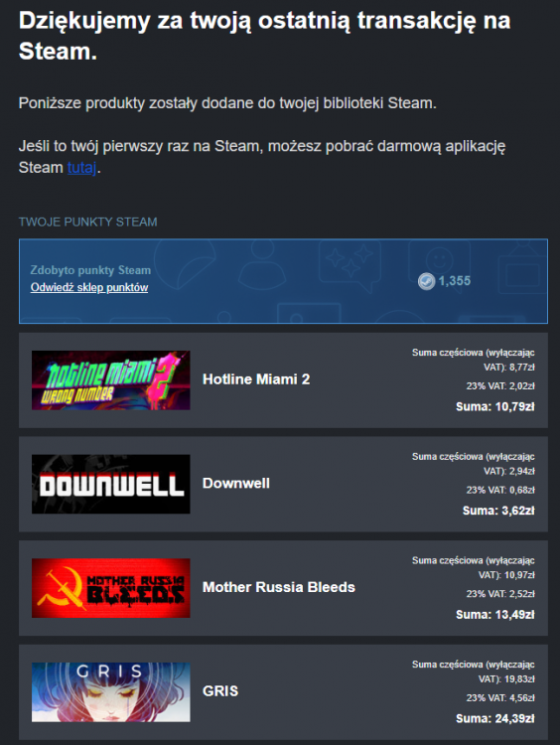Click the 1,355 points amount
Screen dimensions: 560x745
point(455,281)
